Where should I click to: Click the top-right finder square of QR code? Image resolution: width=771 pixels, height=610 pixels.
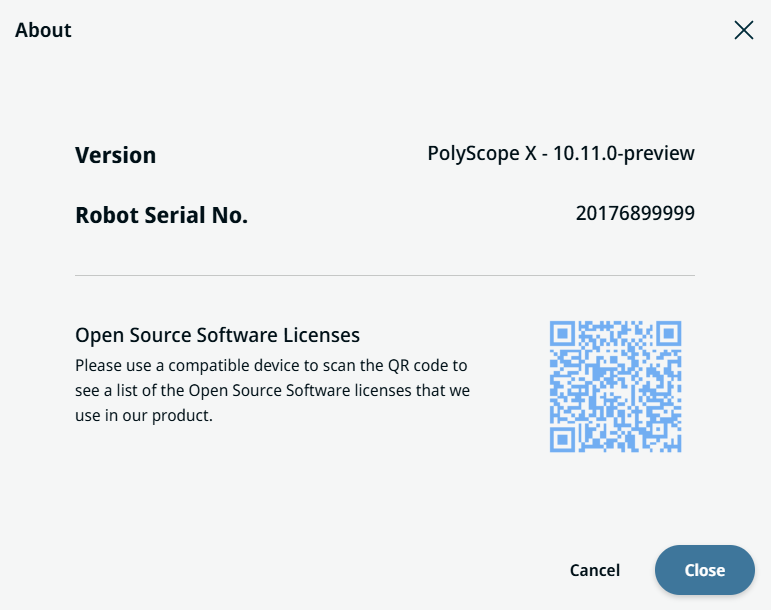pos(668,333)
